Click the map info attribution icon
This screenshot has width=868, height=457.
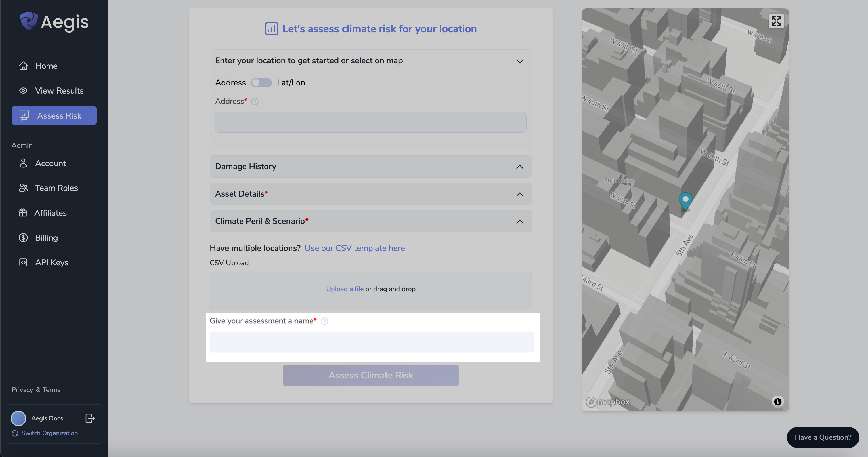(777, 402)
